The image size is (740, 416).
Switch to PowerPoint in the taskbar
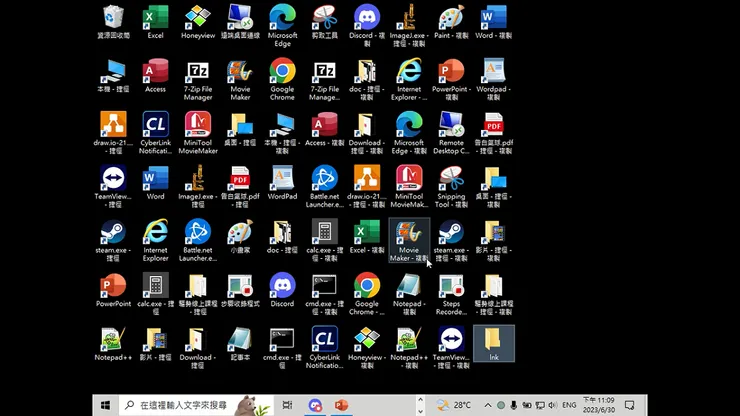341,405
